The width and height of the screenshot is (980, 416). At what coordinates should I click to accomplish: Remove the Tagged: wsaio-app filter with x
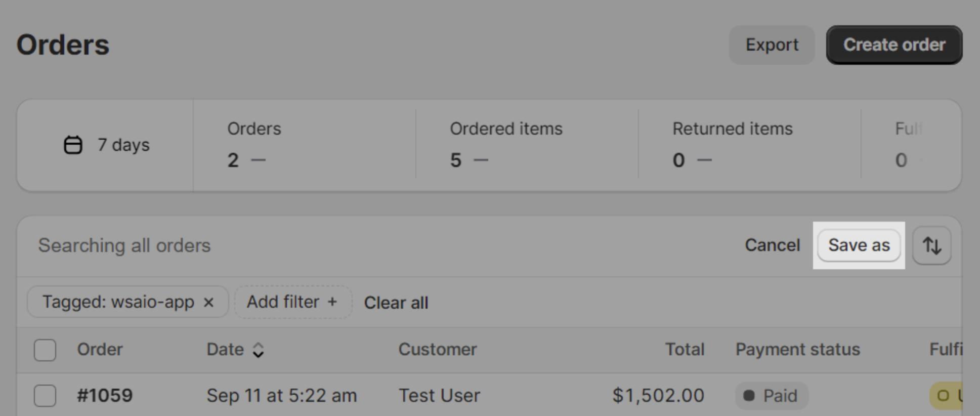(208, 302)
